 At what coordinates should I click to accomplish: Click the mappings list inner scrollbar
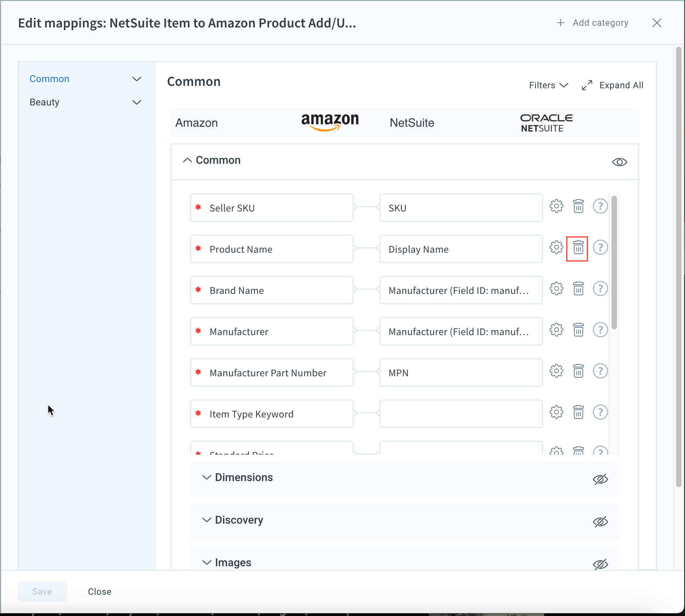point(614,262)
